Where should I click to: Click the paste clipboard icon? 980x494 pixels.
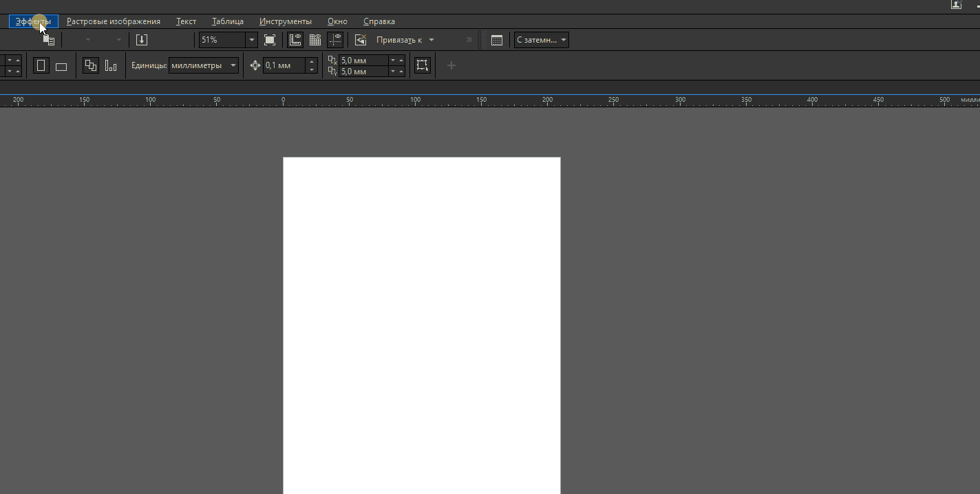pyautogui.click(x=48, y=40)
